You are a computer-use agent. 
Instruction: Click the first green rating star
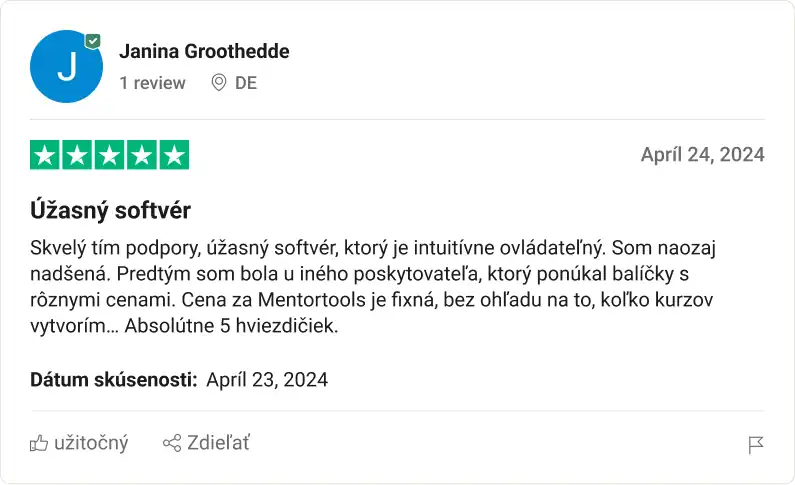point(45,155)
